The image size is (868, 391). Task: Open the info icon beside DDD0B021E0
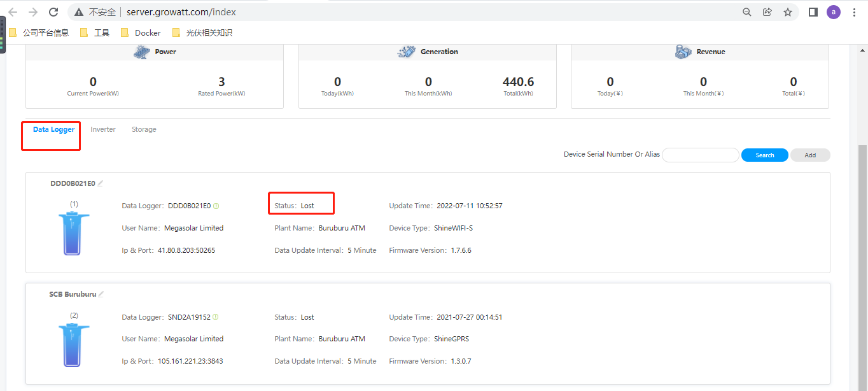(216, 206)
